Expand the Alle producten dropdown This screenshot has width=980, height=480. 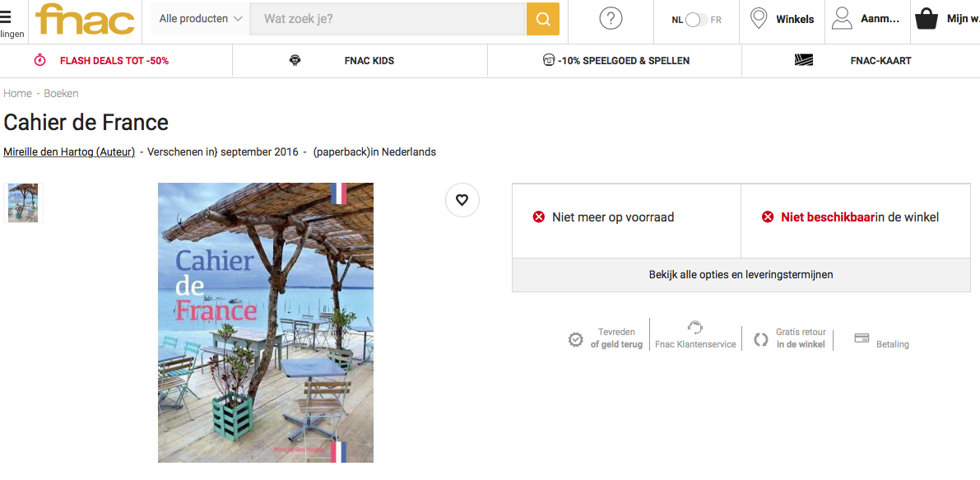[x=201, y=19]
